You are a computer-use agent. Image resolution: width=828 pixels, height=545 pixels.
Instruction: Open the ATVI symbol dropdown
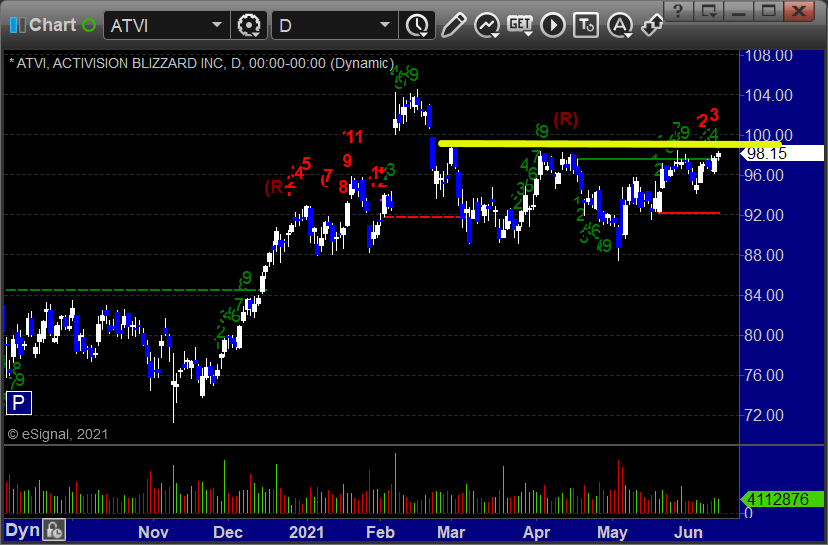[x=217, y=25]
